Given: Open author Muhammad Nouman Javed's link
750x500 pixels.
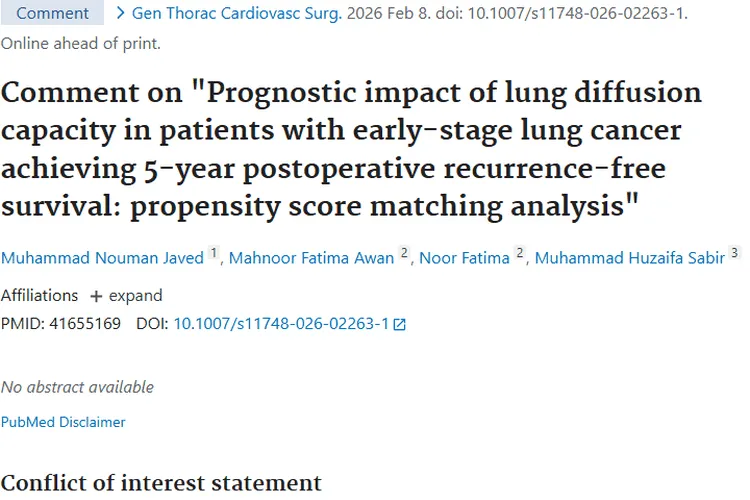Looking at the screenshot, I should coord(102,259).
